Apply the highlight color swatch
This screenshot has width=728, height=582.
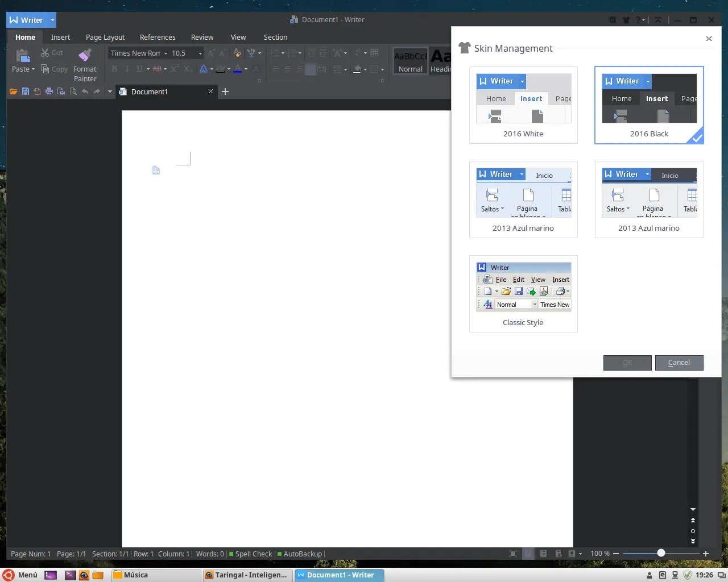click(221, 69)
